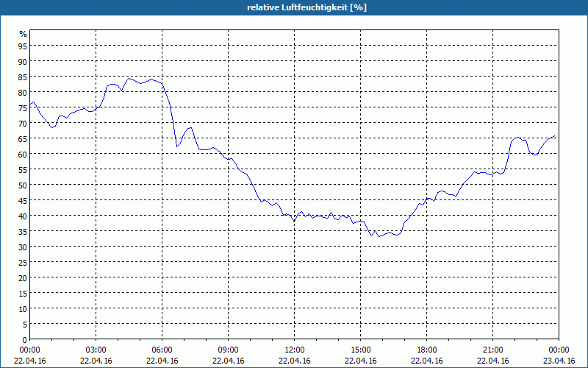588x368 pixels.
Task: Click the 0 value at axis origin
Action: (x=25, y=339)
